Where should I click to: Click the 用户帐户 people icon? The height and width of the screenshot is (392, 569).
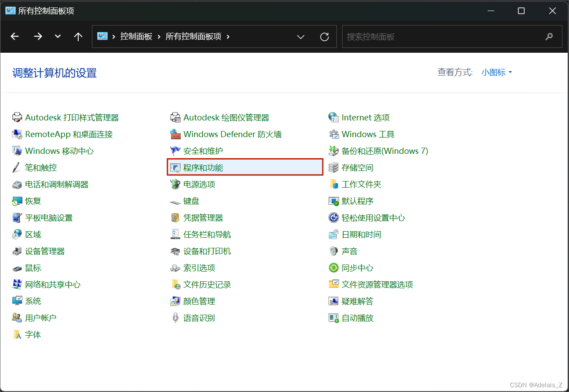pos(17,318)
